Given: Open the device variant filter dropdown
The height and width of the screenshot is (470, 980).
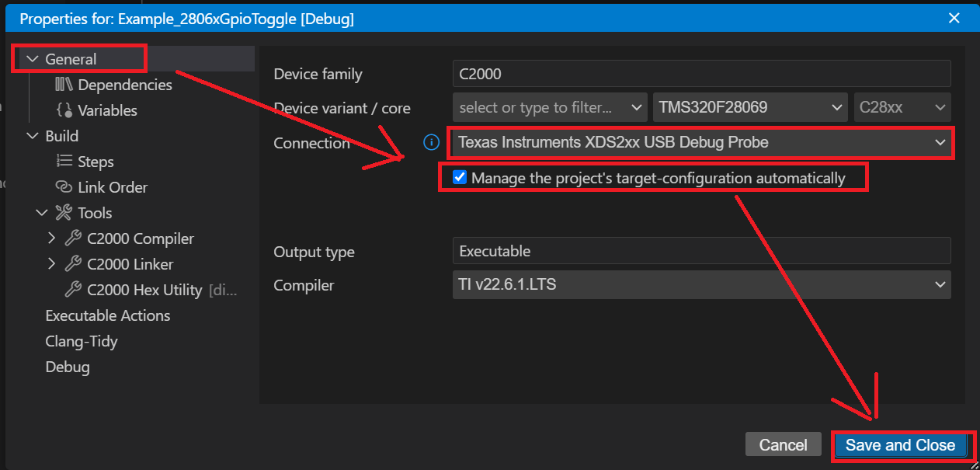Looking at the screenshot, I should point(550,107).
